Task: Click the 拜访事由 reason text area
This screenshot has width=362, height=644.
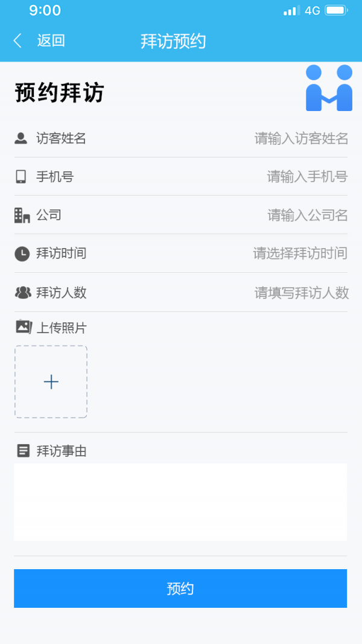Action: point(180,502)
